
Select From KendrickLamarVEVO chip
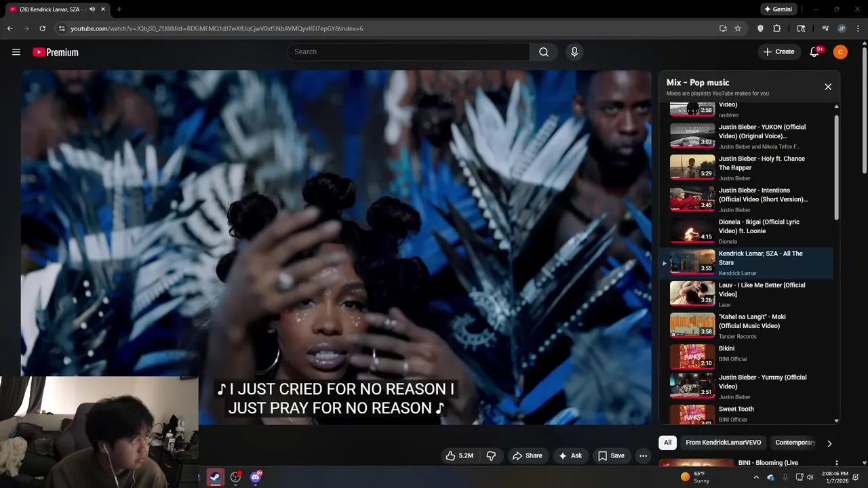pos(723,443)
